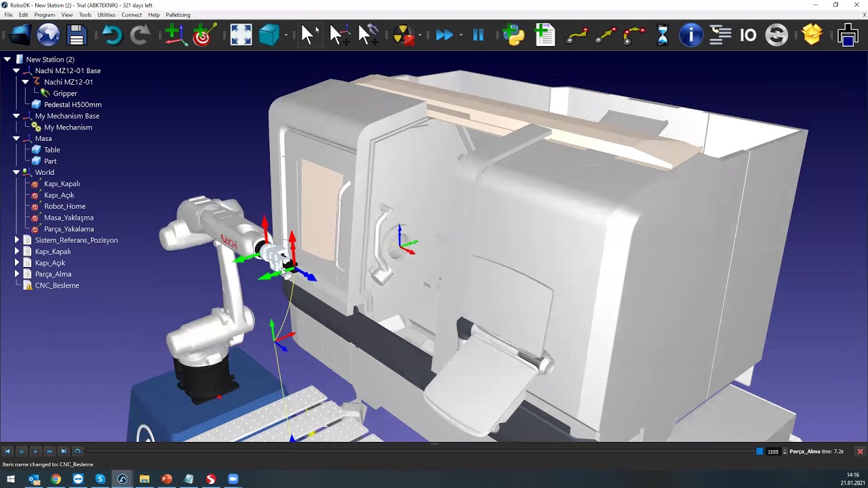The width and height of the screenshot is (868, 488).
Task: Select the Parça_Yakalama target
Action: point(68,229)
